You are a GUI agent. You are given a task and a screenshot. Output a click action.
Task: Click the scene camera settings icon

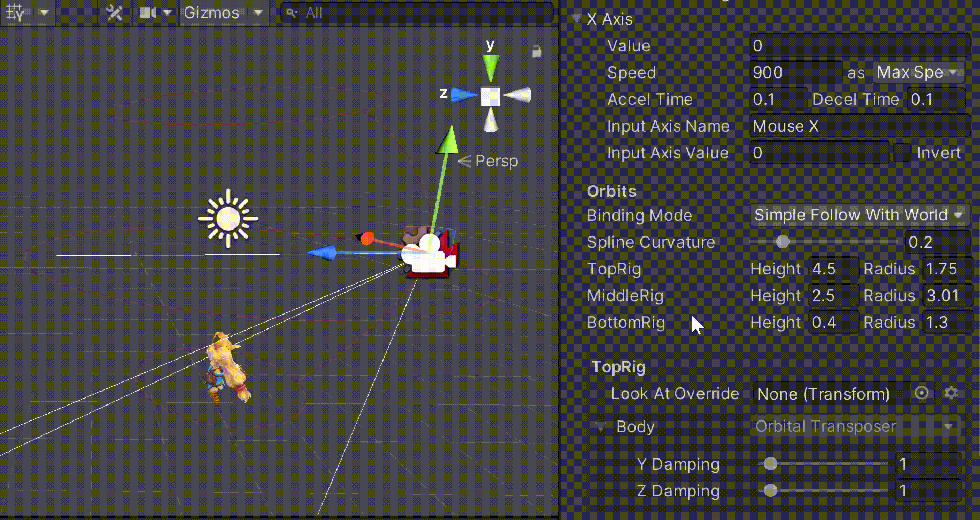point(148,12)
